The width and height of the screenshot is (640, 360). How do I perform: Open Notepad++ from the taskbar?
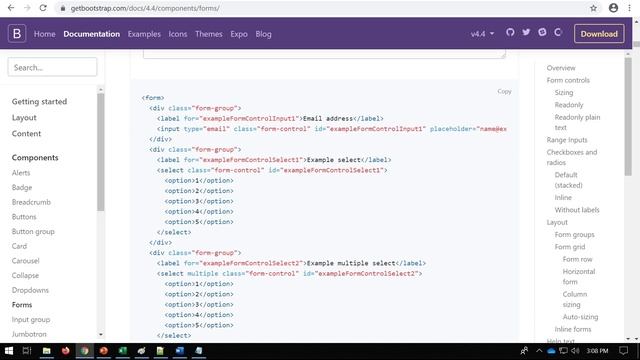(160, 351)
